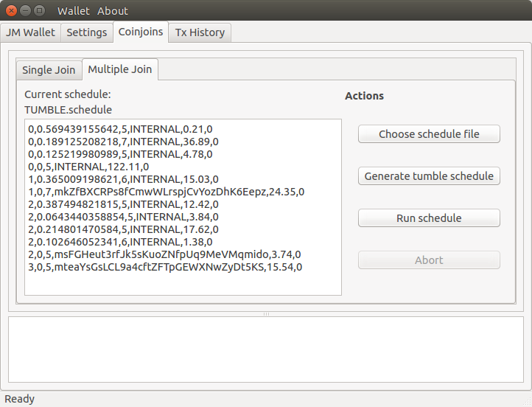Start the tumbler with Run schedule
532x407 pixels.
click(429, 218)
